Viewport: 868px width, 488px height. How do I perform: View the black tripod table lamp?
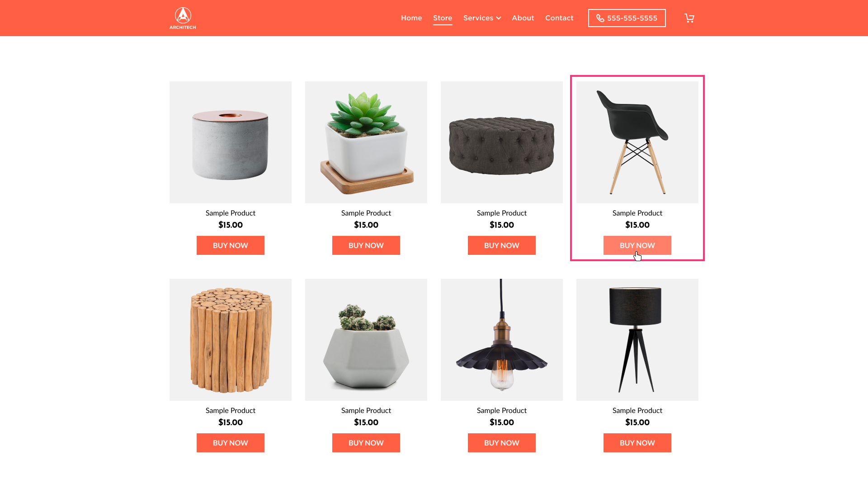click(x=637, y=340)
